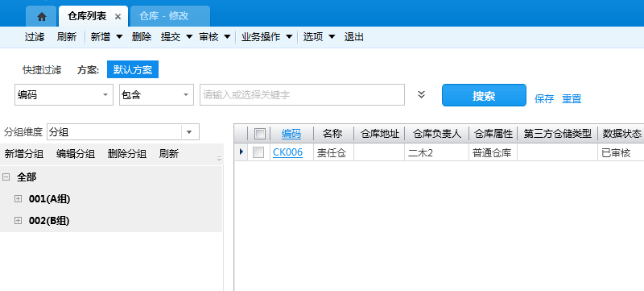
Task: Click the 第三方仓储类型 column header
Action: tap(558, 134)
